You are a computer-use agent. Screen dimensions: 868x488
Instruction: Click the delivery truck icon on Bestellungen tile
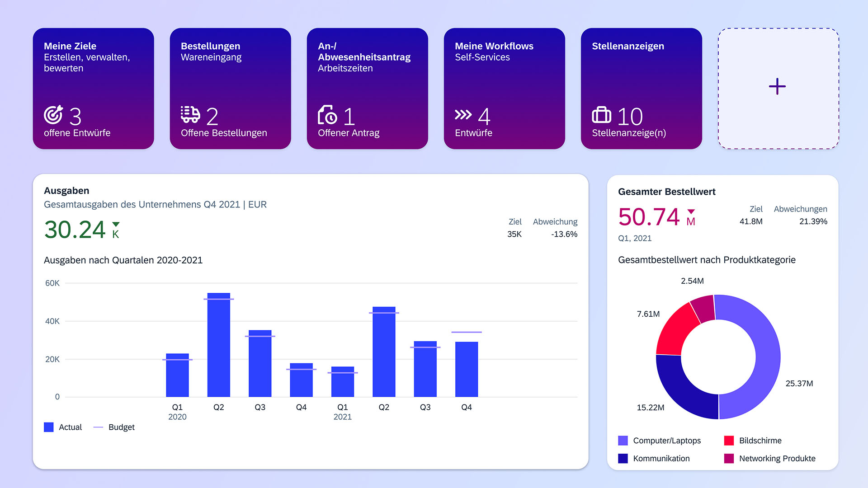click(x=189, y=115)
